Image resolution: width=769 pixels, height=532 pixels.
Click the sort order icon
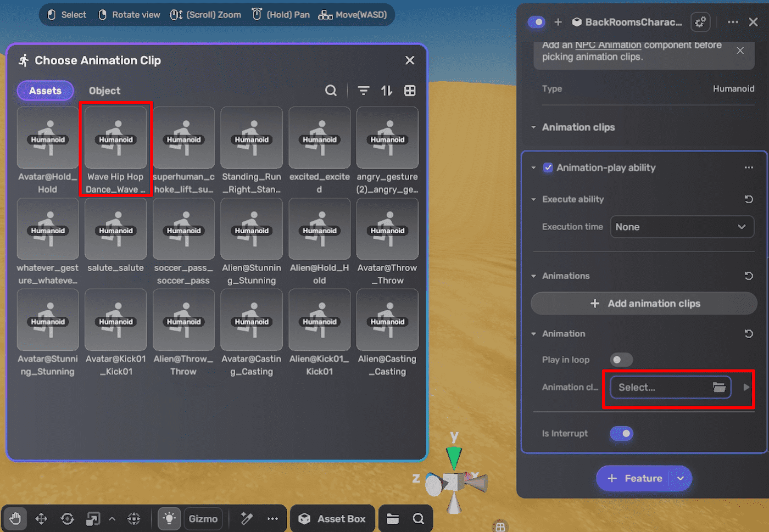pos(387,91)
